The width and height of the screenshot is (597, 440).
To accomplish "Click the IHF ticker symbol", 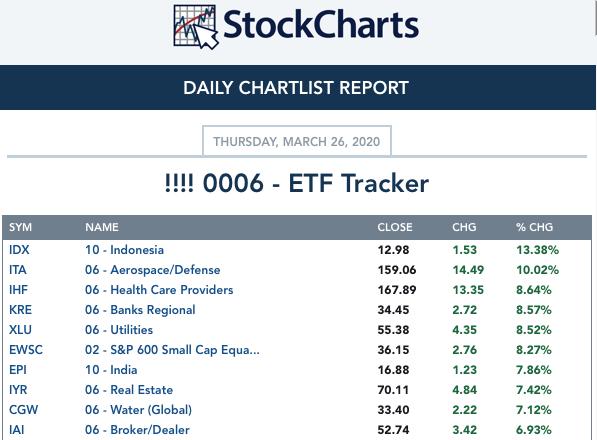I will 18,290.
